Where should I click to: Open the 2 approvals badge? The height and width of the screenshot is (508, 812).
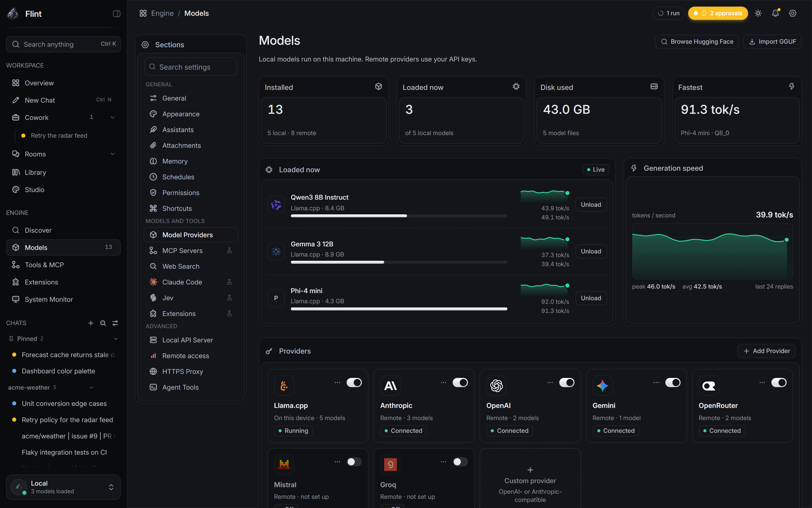coord(718,13)
